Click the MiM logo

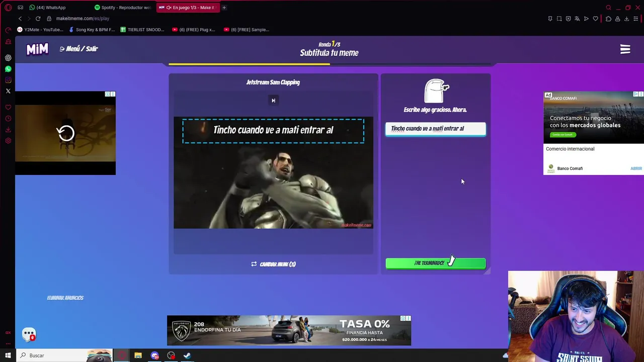click(x=37, y=49)
